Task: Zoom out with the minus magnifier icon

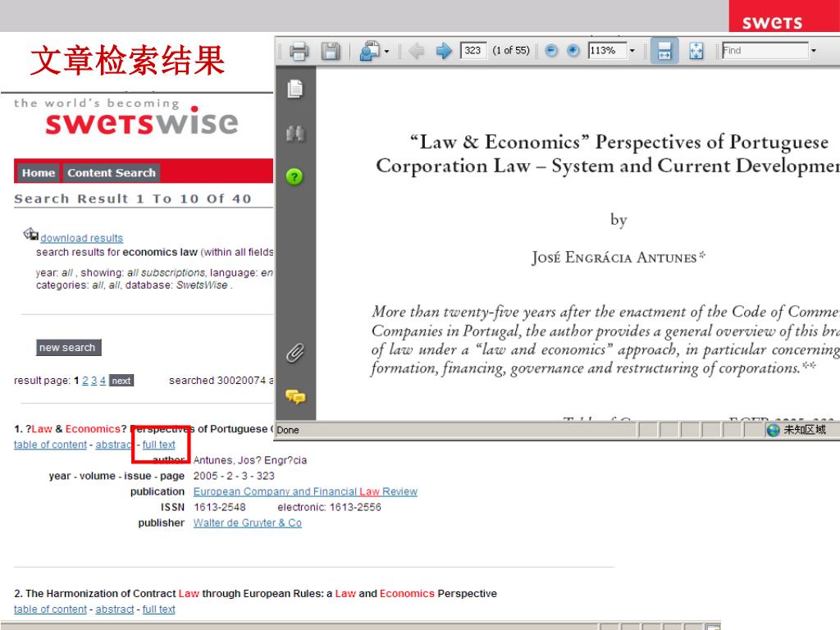Action: [x=551, y=51]
